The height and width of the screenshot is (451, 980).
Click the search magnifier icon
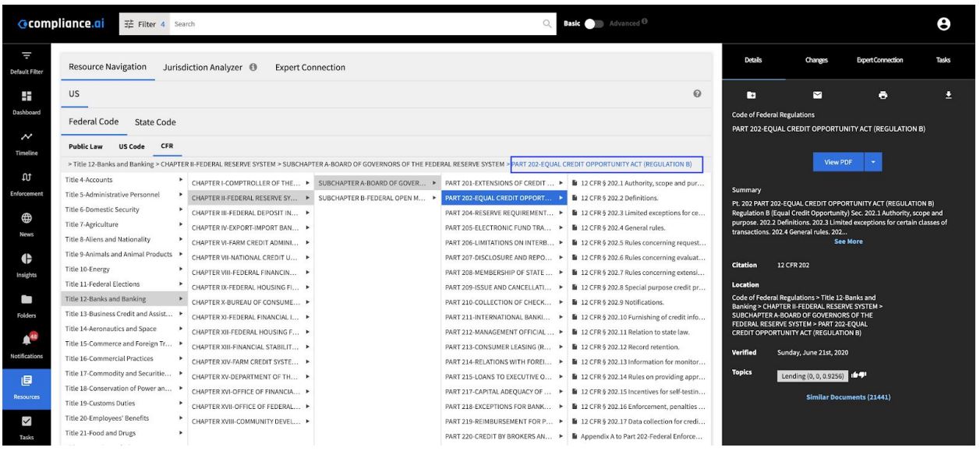point(547,24)
